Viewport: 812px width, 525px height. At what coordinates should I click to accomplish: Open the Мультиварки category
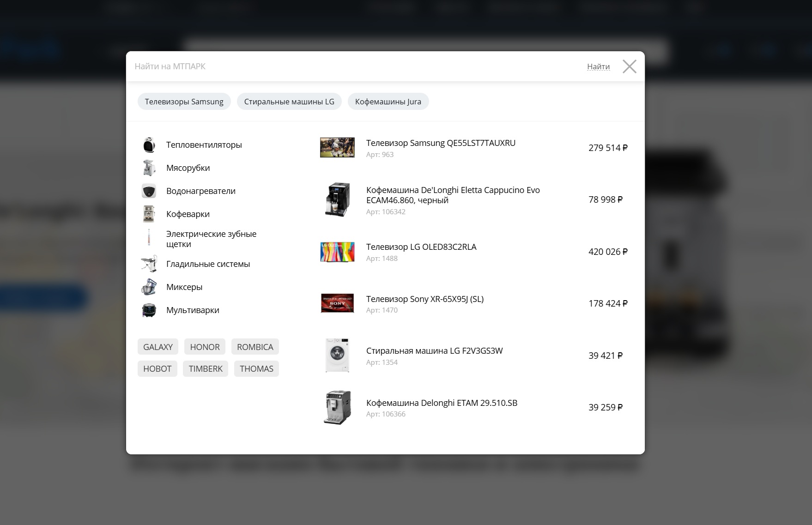(193, 310)
